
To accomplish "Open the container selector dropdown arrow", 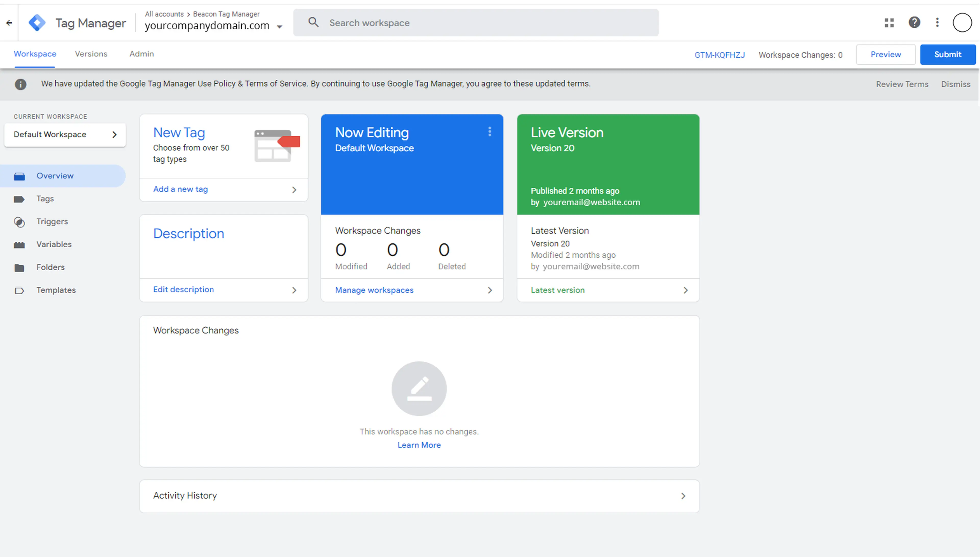I will pyautogui.click(x=279, y=27).
